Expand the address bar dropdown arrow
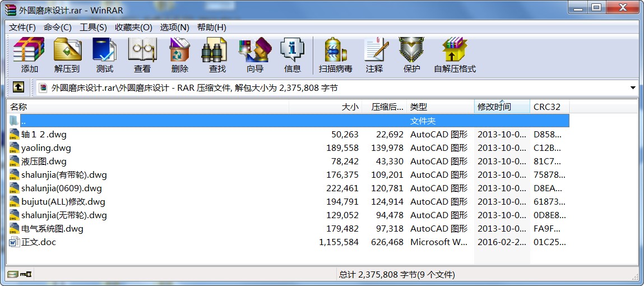The width and height of the screenshot is (644, 286). pyautogui.click(x=633, y=87)
